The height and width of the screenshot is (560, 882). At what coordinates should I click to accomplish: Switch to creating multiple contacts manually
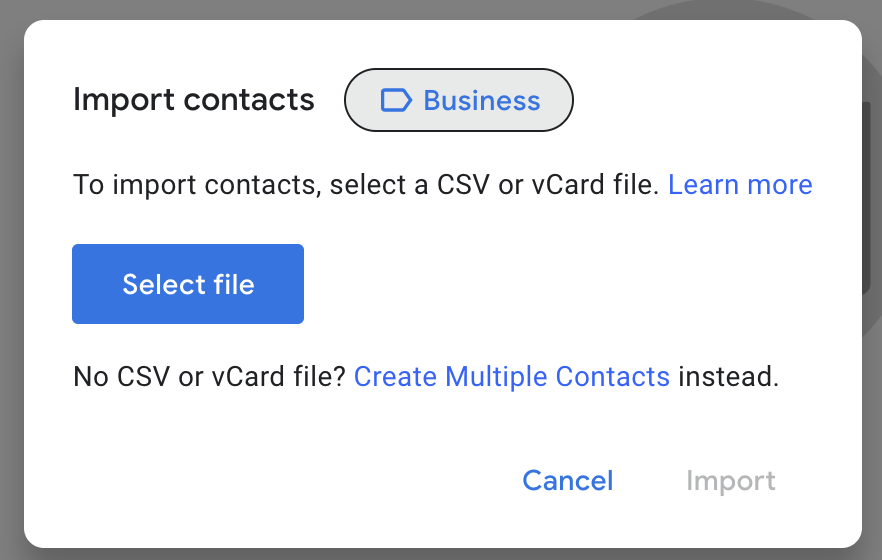point(511,377)
